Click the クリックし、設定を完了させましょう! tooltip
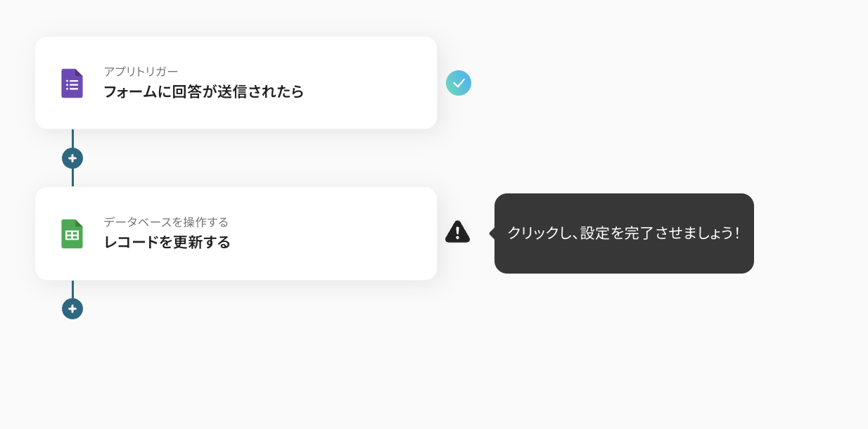The height and width of the screenshot is (429, 868). click(x=624, y=233)
